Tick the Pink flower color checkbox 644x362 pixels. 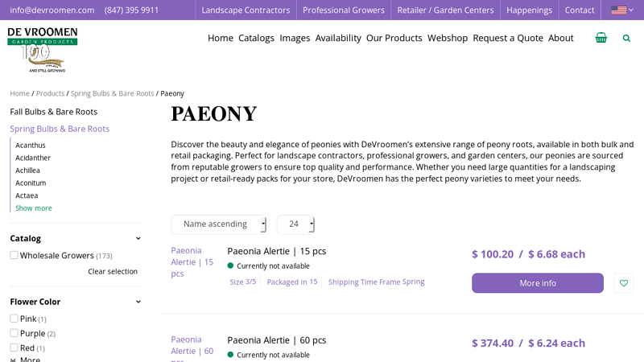tap(14, 319)
